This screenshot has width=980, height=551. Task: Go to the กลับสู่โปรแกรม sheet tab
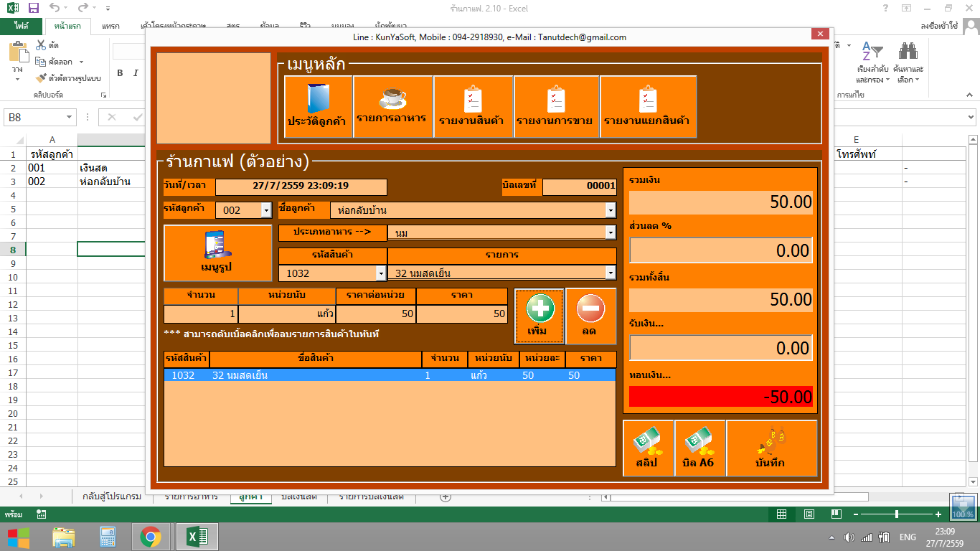tap(112, 496)
